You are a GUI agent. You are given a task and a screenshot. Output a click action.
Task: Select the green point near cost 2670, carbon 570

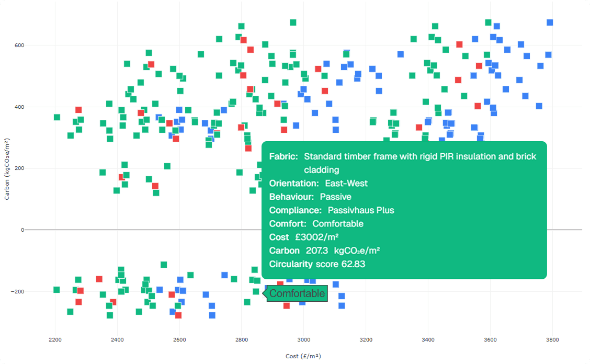click(x=201, y=54)
